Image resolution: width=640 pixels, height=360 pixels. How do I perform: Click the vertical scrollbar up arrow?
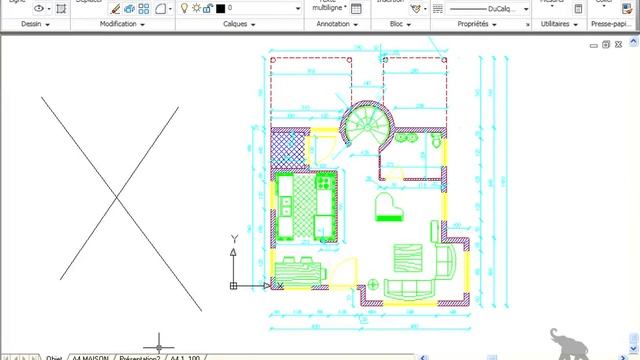click(633, 41)
